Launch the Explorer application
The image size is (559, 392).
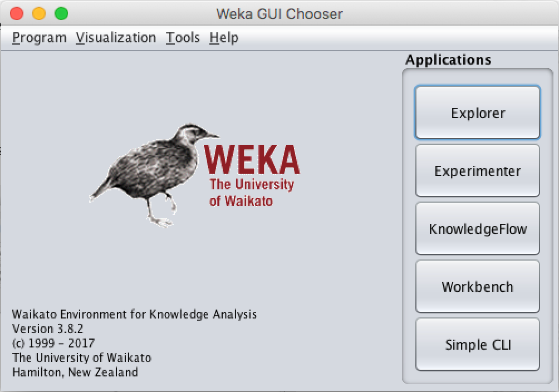click(478, 112)
